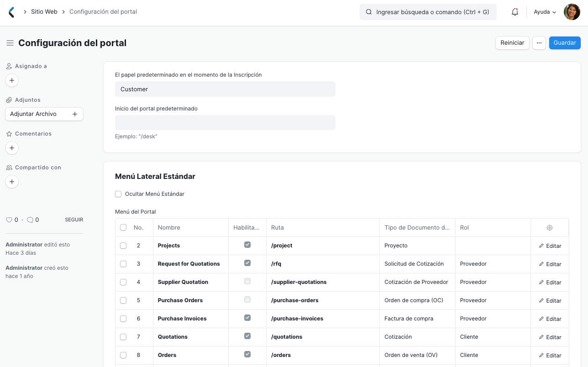Click the Reiniciar button
The width and height of the screenshot is (588, 367).
[x=512, y=43]
